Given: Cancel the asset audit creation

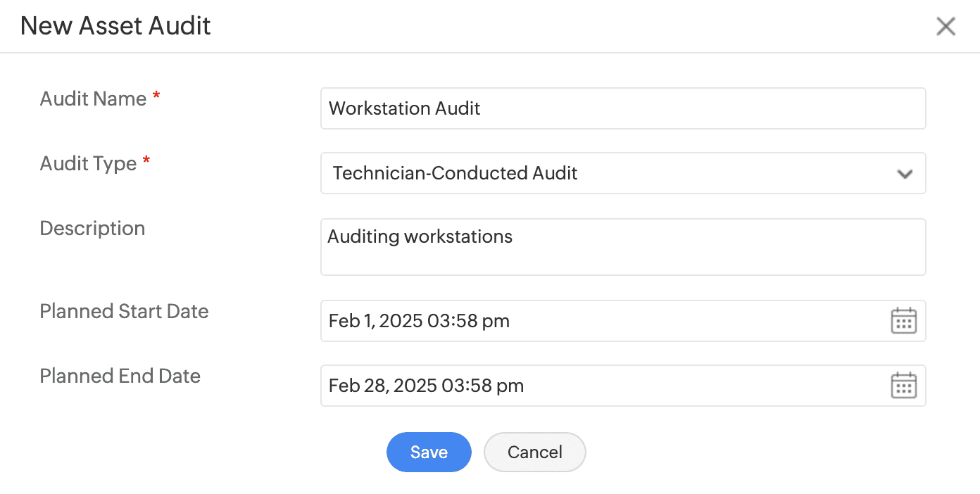Looking at the screenshot, I should point(534,452).
